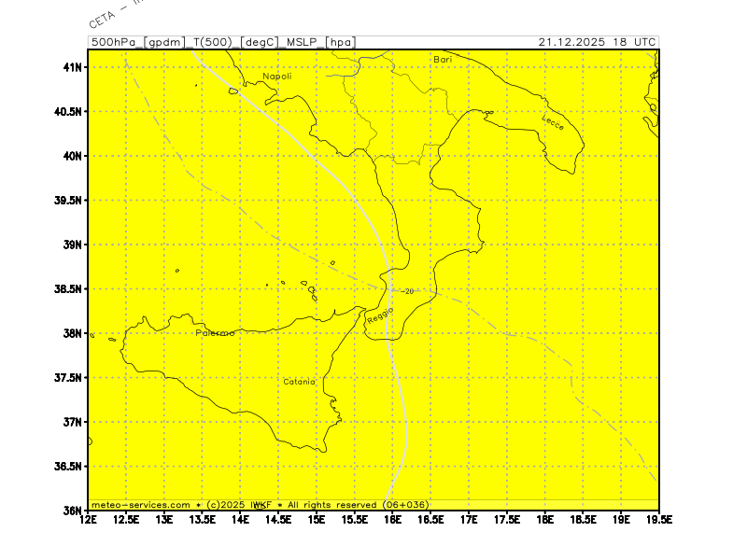Click the 38.5N latitude axis label
Screen dimensions: 747x560
point(68,289)
